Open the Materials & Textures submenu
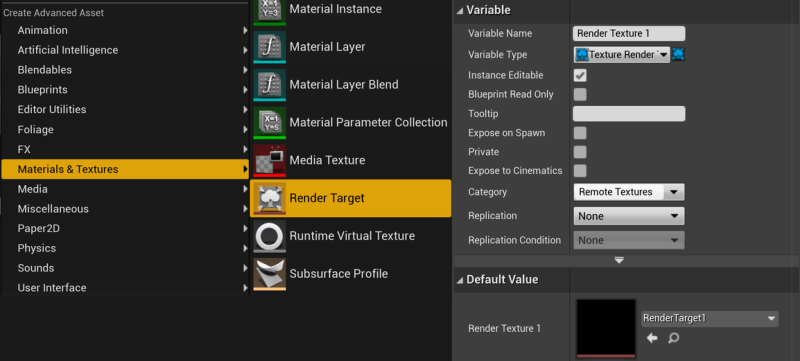The height and width of the screenshot is (361, 800). tap(125, 169)
